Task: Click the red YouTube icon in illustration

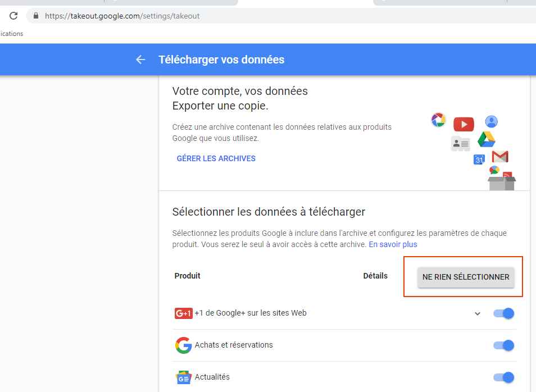Action: pos(464,124)
